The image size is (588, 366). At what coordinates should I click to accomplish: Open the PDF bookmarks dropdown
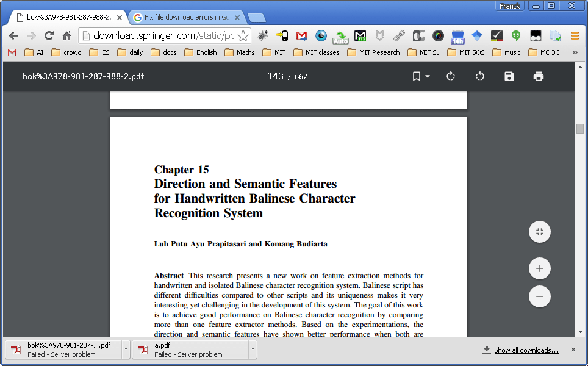tap(421, 76)
